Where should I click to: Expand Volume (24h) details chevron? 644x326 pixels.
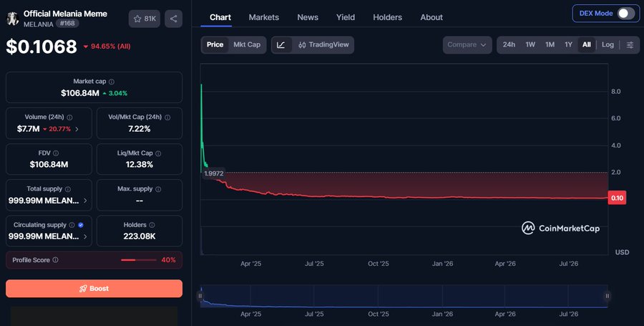coord(77,129)
